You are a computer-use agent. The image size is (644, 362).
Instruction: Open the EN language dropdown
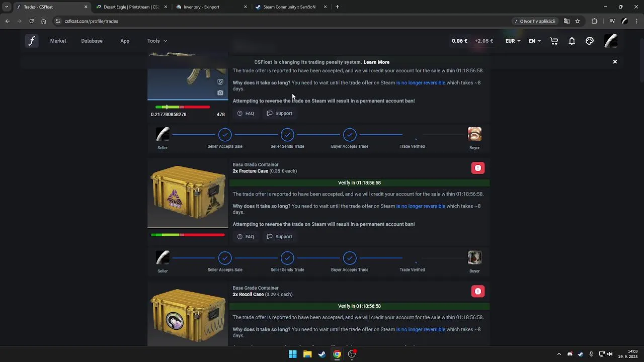pyautogui.click(x=535, y=41)
